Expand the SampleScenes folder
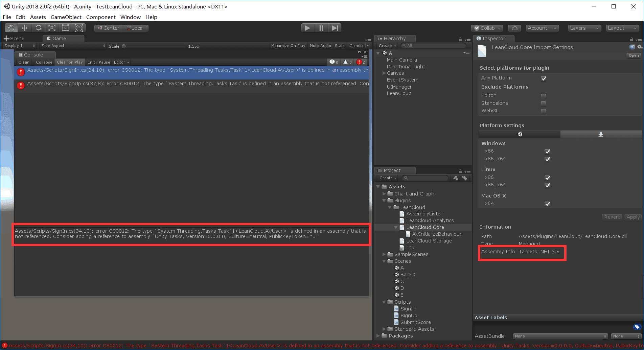 384,254
